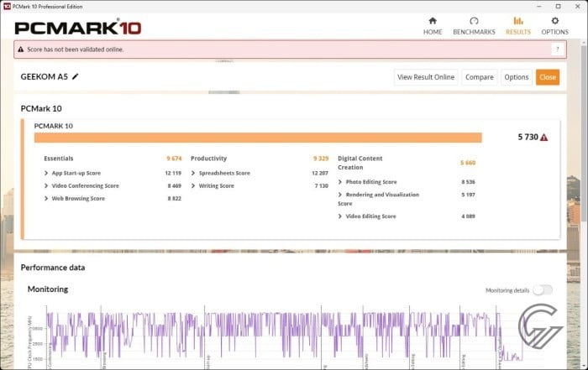Click the Web Browsing value 8 822
The height and width of the screenshot is (370, 588).
[175, 199]
